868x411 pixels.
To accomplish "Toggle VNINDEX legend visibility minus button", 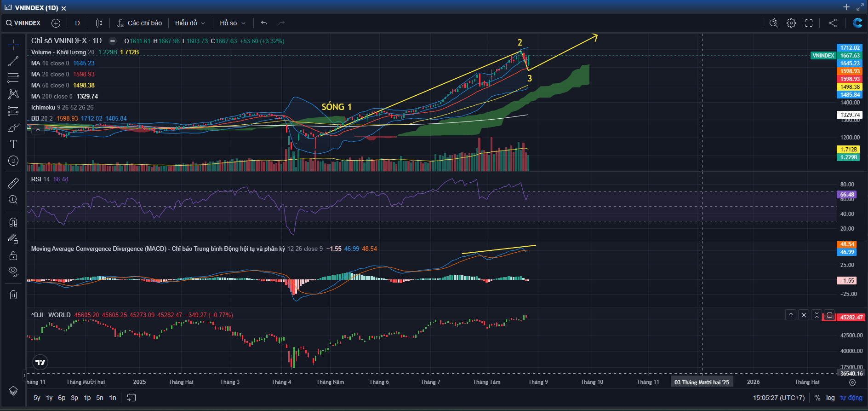I will click(x=113, y=41).
